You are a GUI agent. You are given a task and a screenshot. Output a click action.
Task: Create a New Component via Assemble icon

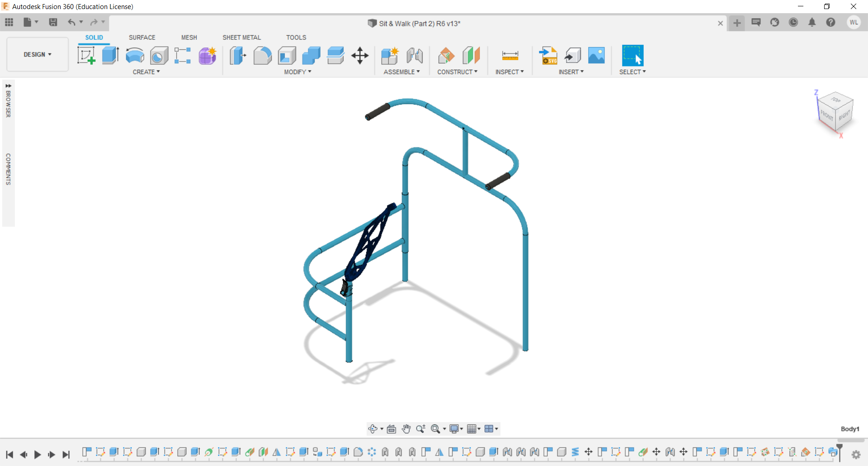[390, 55]
